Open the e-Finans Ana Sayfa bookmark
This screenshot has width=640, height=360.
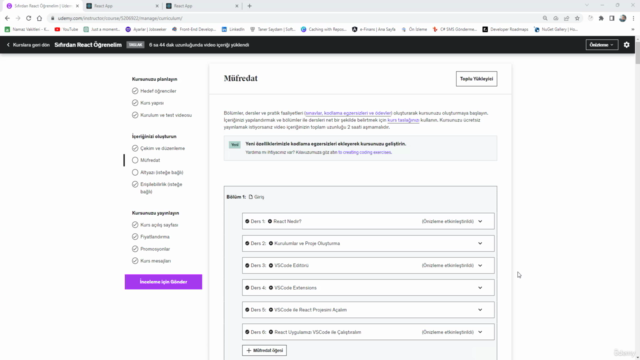[373, 29]
